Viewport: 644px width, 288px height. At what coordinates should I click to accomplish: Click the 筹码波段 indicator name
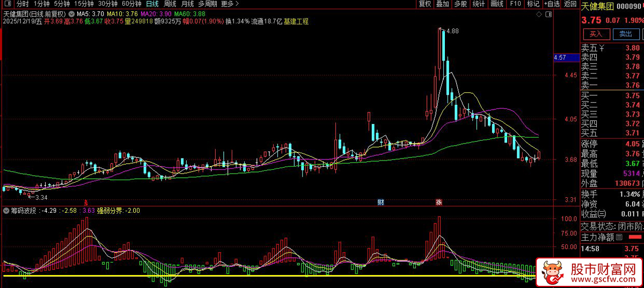coord(24,211)
